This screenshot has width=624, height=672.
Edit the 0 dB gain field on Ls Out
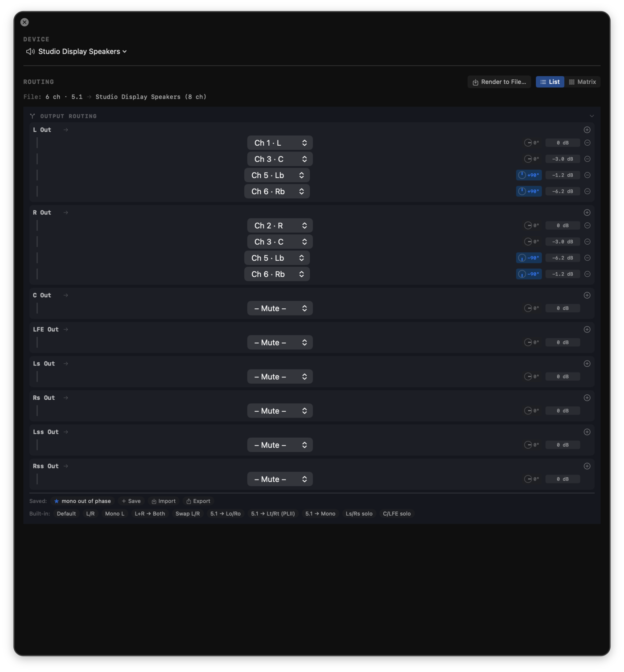pos(562,377)
